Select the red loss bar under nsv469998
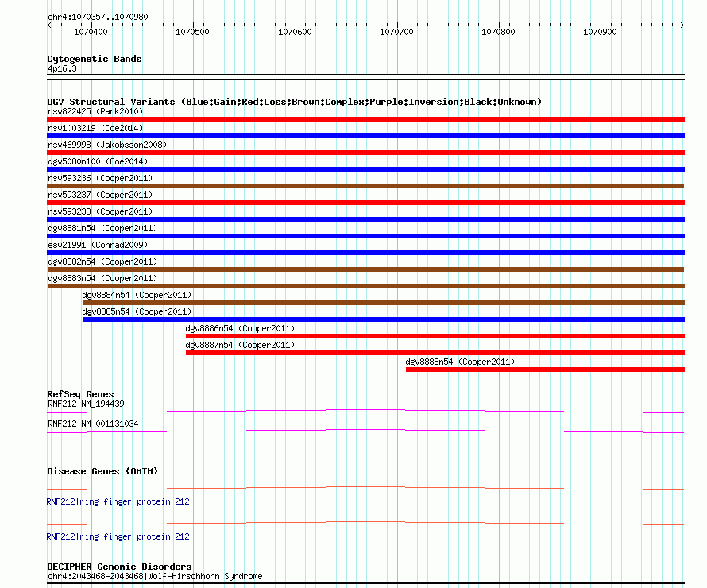The width and height of the screenshot is (707, 588). pyautogui.click(x=365, y=153)
